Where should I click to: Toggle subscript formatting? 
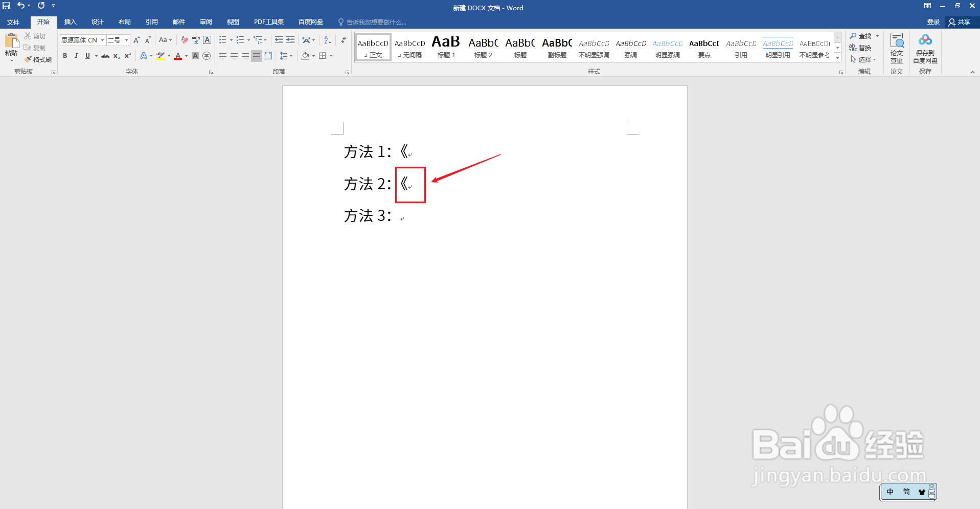coord(117,56)
